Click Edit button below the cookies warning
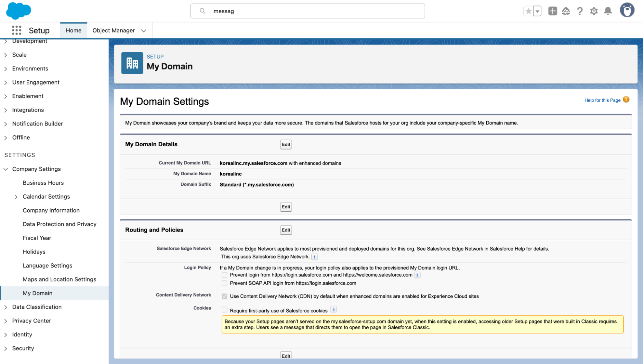 (286, 355)
